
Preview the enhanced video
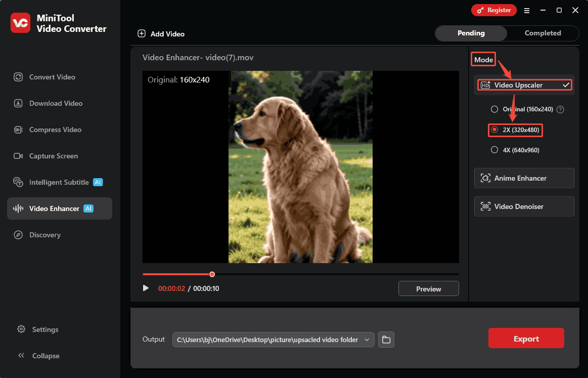[428, 288]
